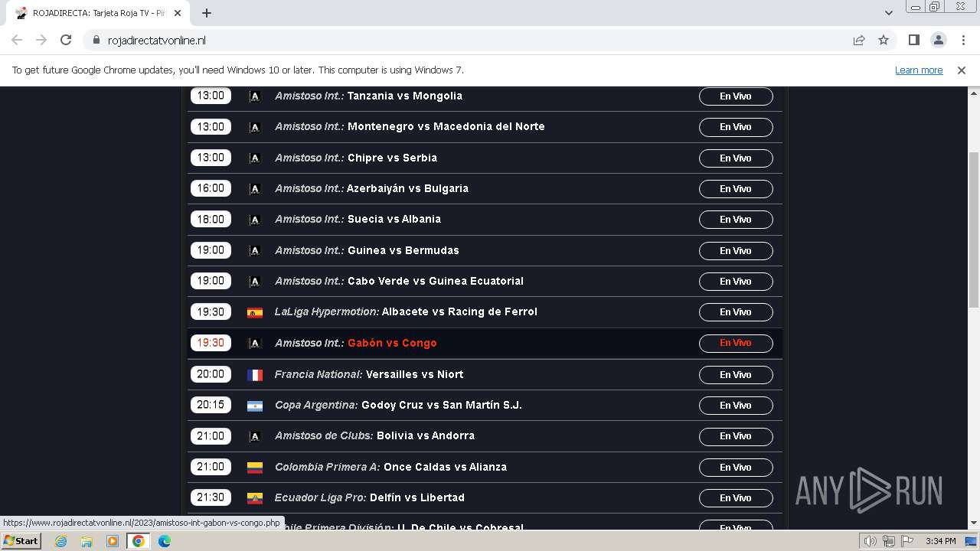The height and width of the screenshot is (551, 980).
Task: Open Windows Media Player taskbar icon
Action: [x=113, y=541]
